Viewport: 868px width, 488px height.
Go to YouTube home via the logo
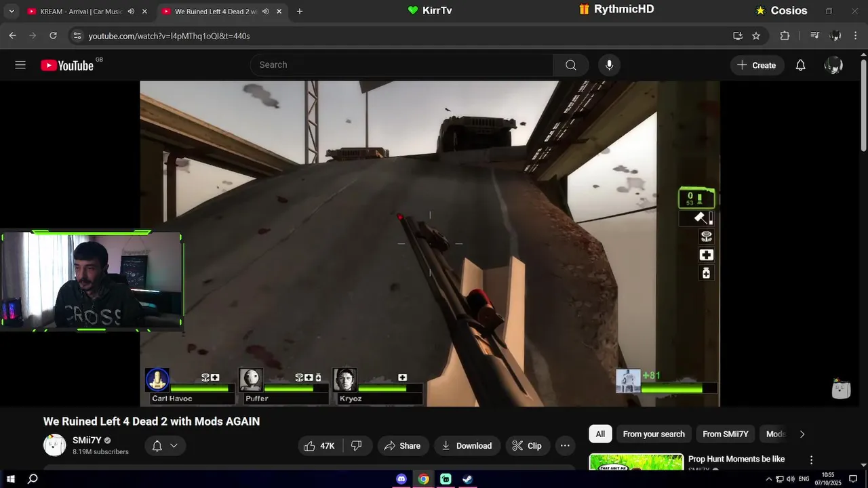66,65
